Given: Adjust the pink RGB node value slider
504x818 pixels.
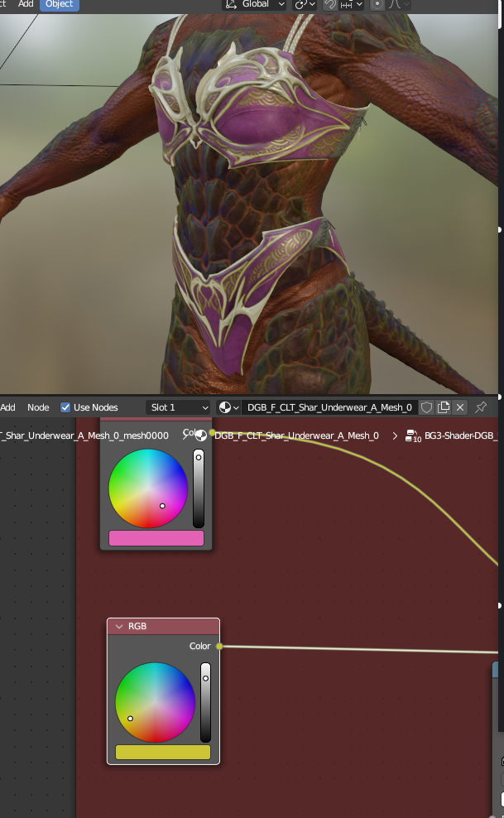Looking at the screenshot, I should (x=199, y=488).
